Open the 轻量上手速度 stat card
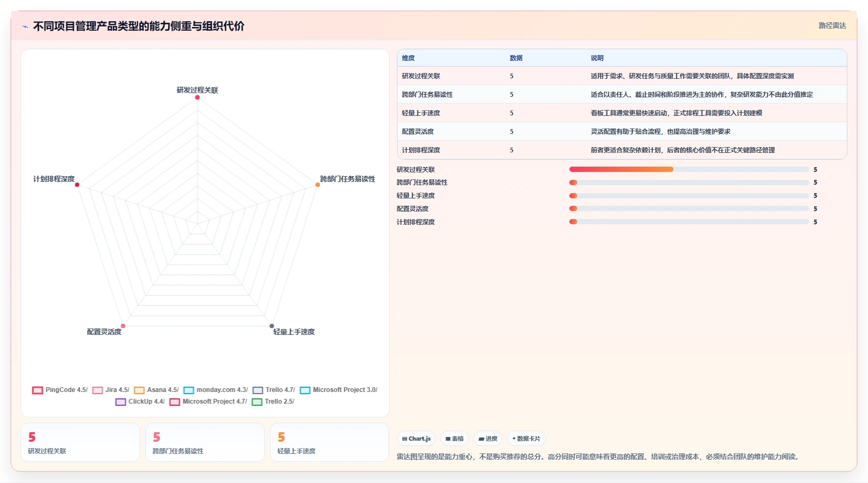The width and height of the screenshot is (868, 483). (x=330, y=442)
